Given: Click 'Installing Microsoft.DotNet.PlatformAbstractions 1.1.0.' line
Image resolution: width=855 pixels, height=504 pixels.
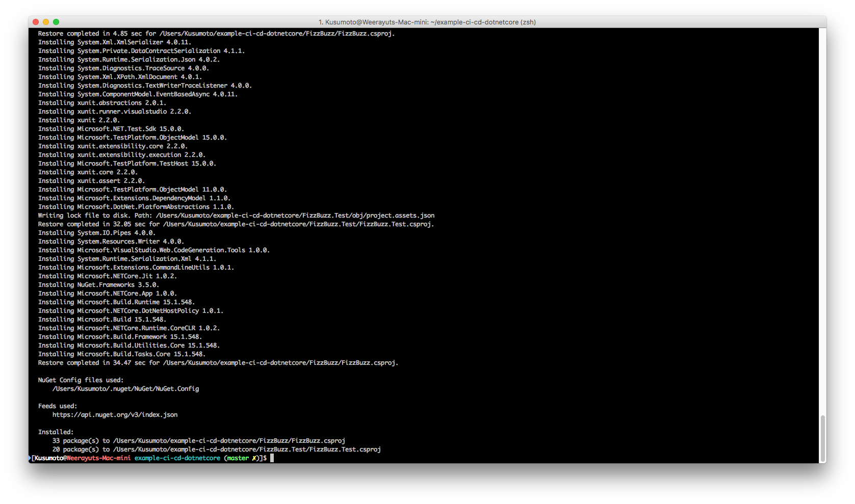Looking at the screenshot, I should [x=136, y=207].
